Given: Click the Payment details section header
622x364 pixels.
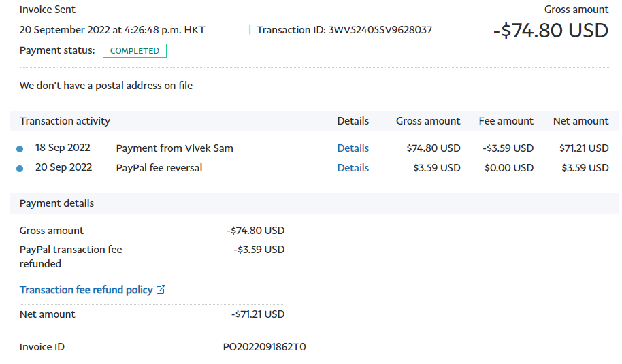Looking at the screenshot, I should 56,203.
